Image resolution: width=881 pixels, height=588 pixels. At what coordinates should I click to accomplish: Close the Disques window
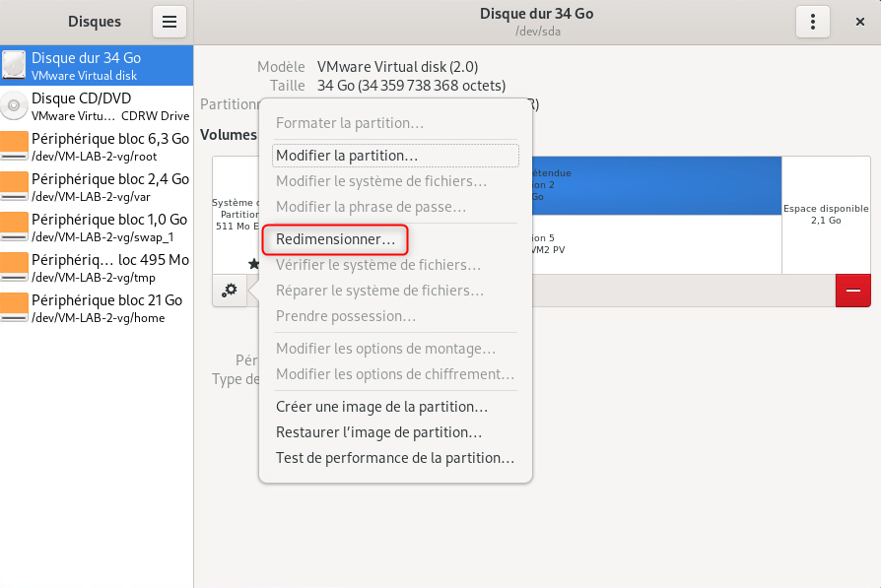pyautogui.click(x=858, y=22)
